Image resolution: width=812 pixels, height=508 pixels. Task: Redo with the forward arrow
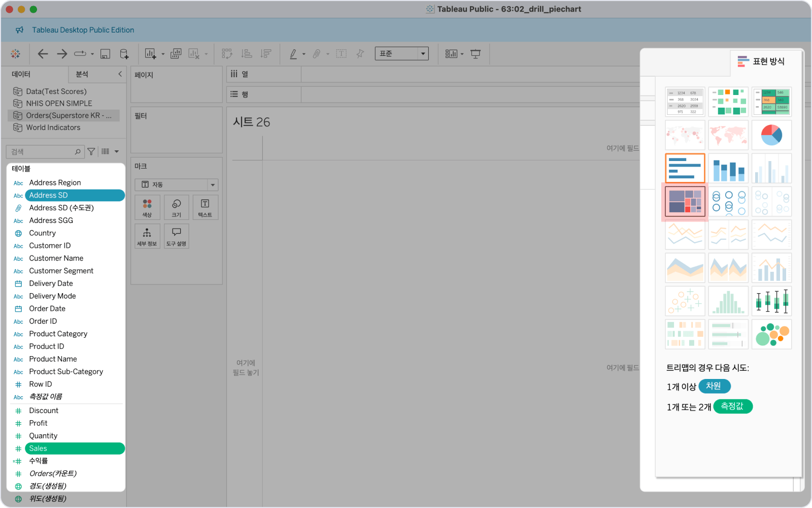pos(62,54)
